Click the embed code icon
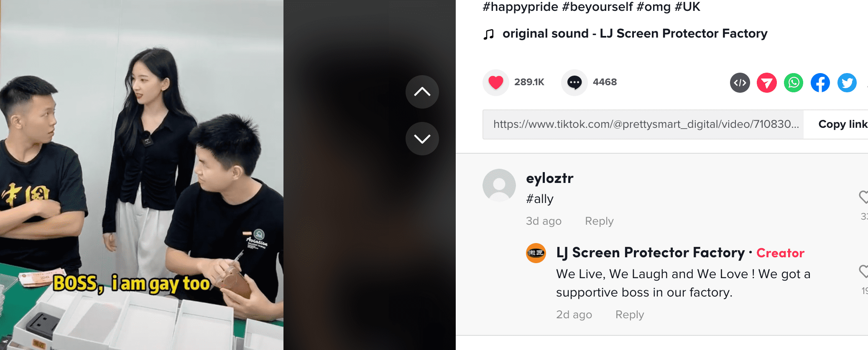The image size is (868, 350). pyautogui.click(x=740, y=83)
